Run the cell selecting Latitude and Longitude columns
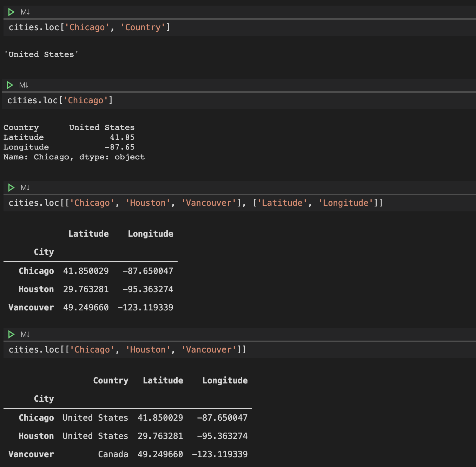 [11, 187]
